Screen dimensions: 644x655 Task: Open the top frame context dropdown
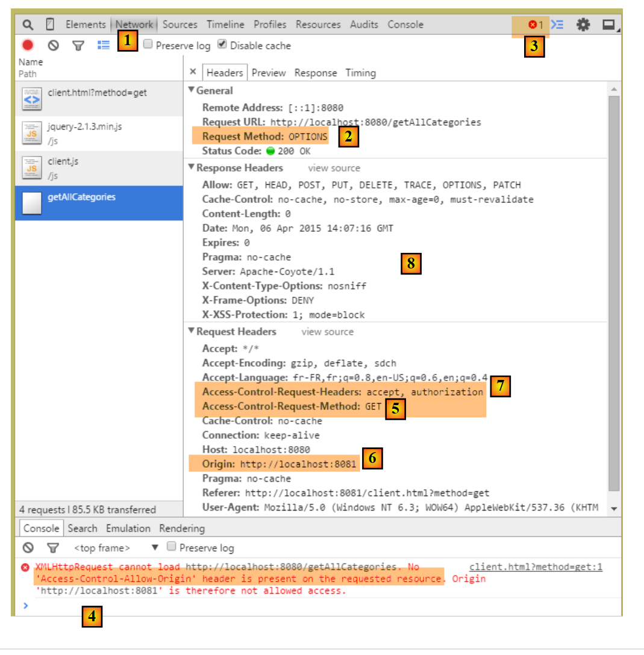(x=155, y=548)
